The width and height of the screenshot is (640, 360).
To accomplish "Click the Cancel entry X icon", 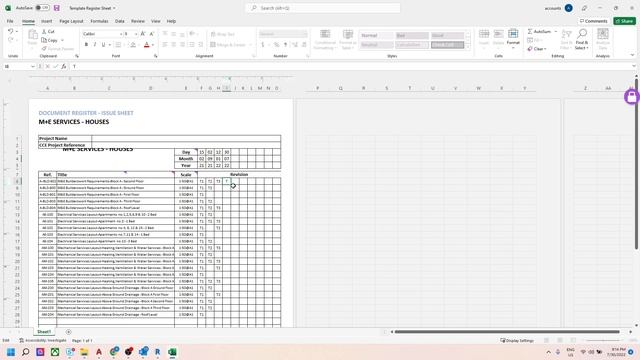I will [x=47, y=66].
